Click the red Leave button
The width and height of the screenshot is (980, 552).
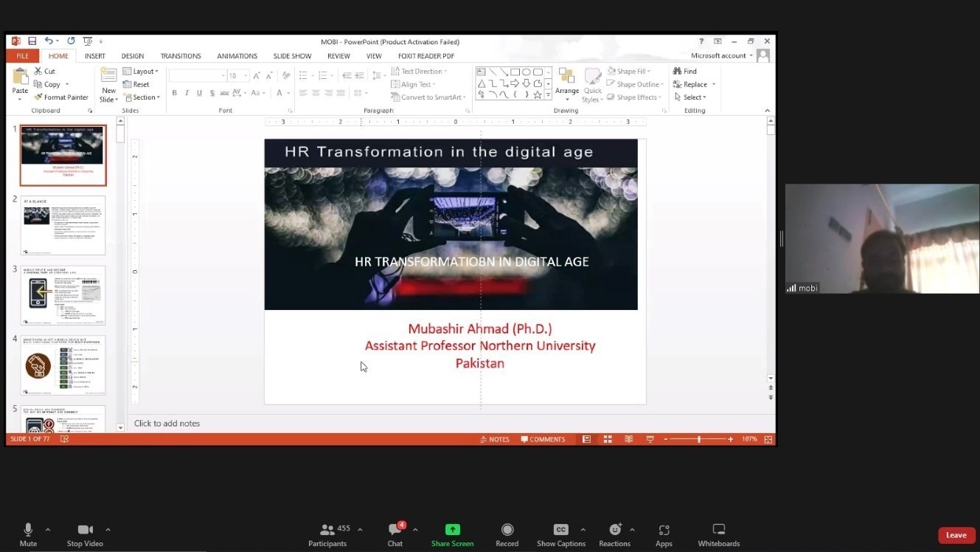(x=956, y=535)
